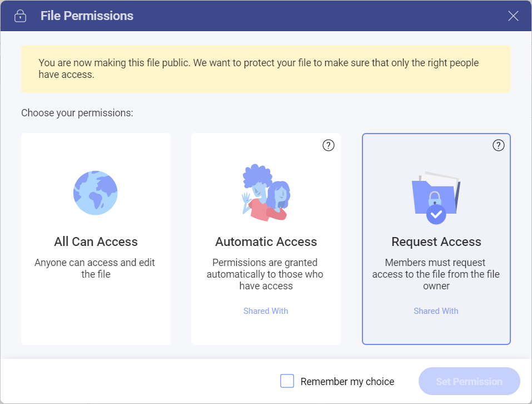532x404 pixels.
Task: Click the yellow public file warning banner
Action: [266, 68]
